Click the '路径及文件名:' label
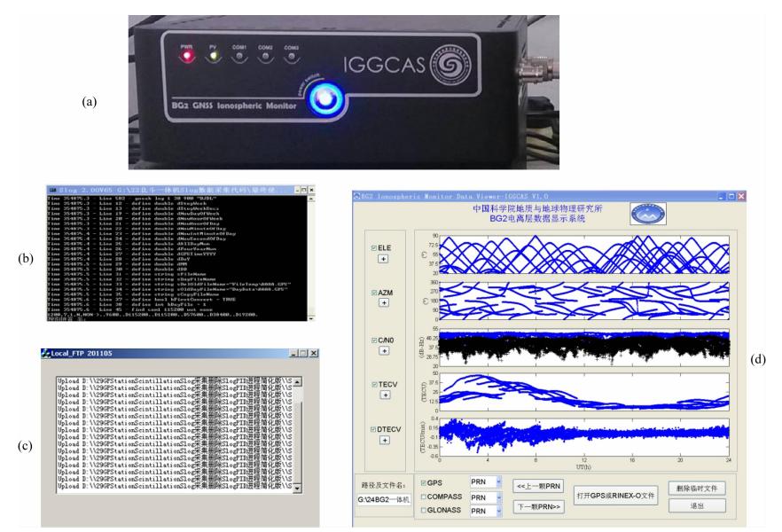The height and width of the screenshot is (532, 782). pyautogui.click(x=383, y=485)
